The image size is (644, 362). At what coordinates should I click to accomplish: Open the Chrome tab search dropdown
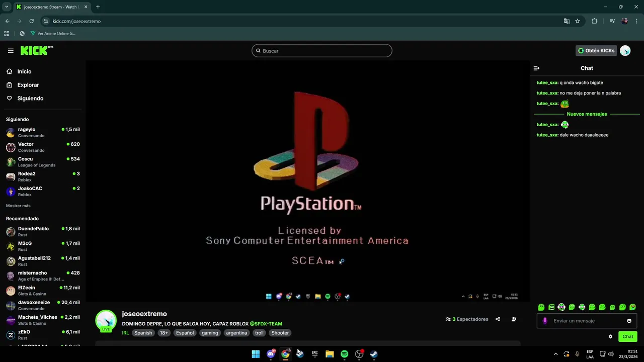tap(7, 7)
